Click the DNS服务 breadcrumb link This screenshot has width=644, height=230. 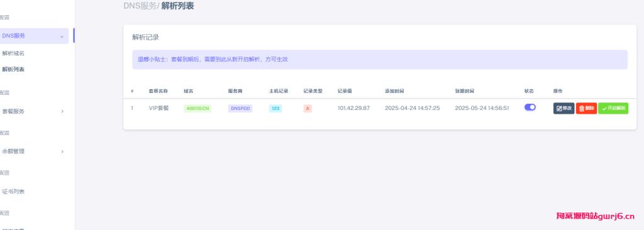140,6
